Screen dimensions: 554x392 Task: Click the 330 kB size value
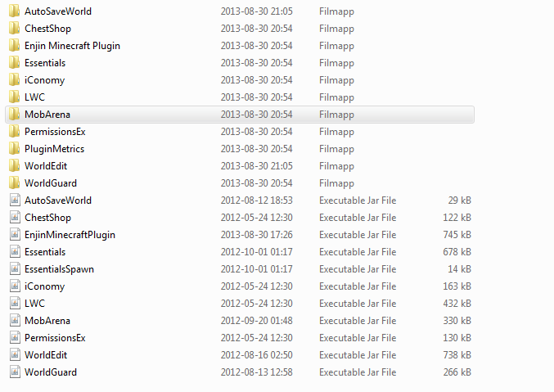pos(457,321)
